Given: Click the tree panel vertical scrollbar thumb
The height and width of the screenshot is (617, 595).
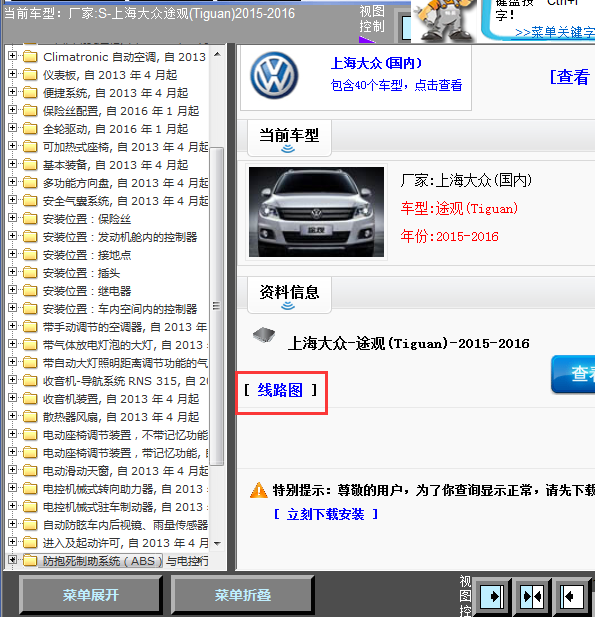Looking at the screenshot, I should click(216, 306).
